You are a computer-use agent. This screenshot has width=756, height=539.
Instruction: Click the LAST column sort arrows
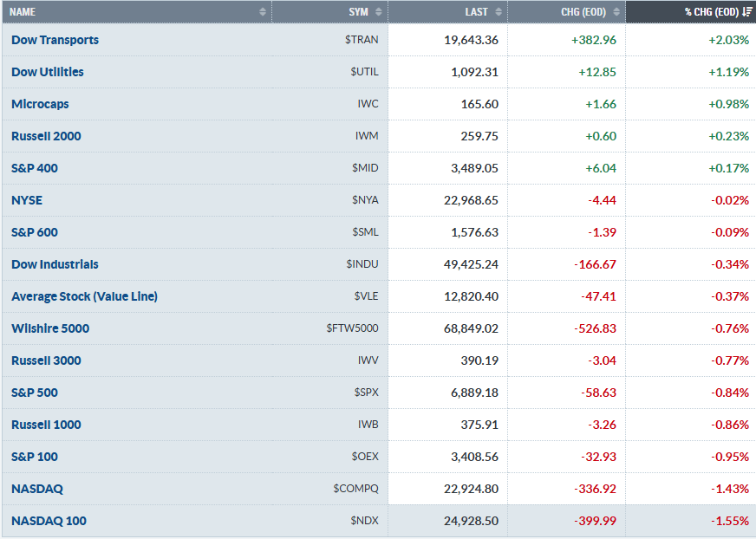click(x=498, y=12)
